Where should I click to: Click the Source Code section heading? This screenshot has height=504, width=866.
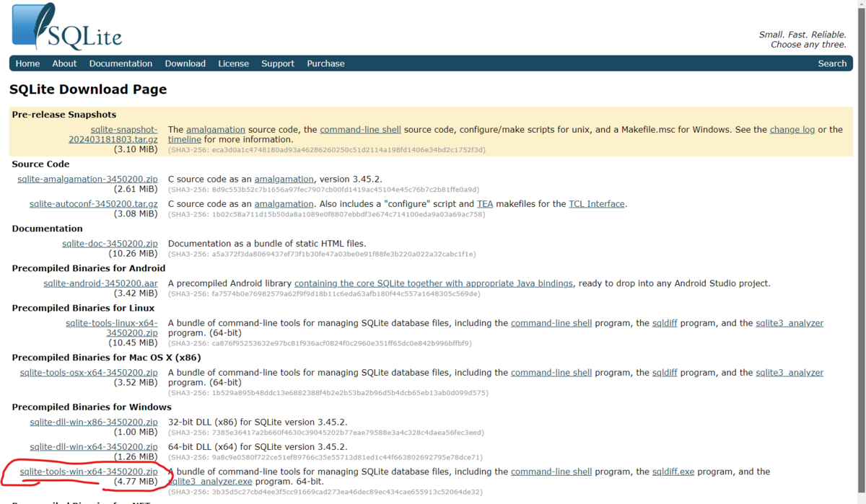point(41,164)
